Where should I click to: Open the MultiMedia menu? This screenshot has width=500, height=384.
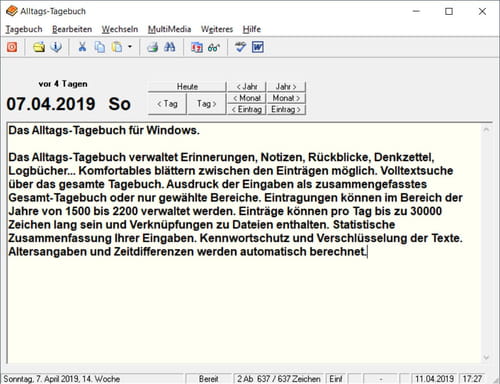169,29
